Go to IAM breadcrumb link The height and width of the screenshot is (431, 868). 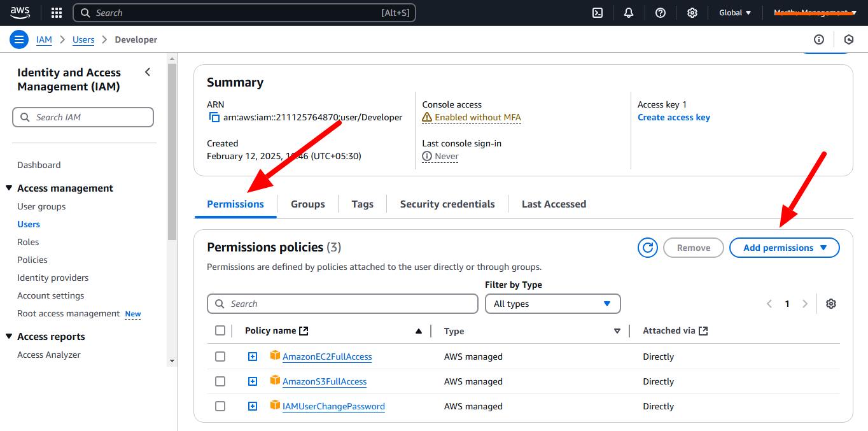(44, 39)
